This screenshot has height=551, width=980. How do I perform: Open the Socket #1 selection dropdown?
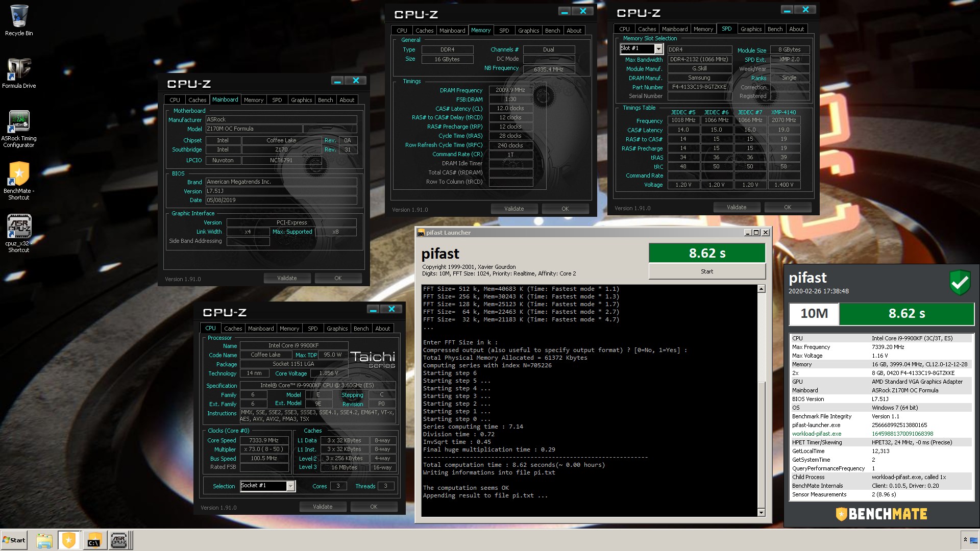pos(290,486)
